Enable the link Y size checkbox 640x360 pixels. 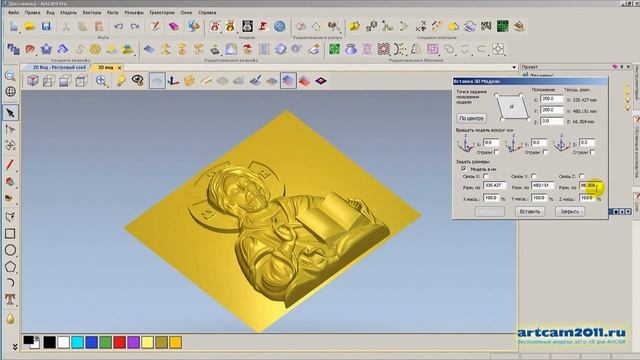[533, 176]
